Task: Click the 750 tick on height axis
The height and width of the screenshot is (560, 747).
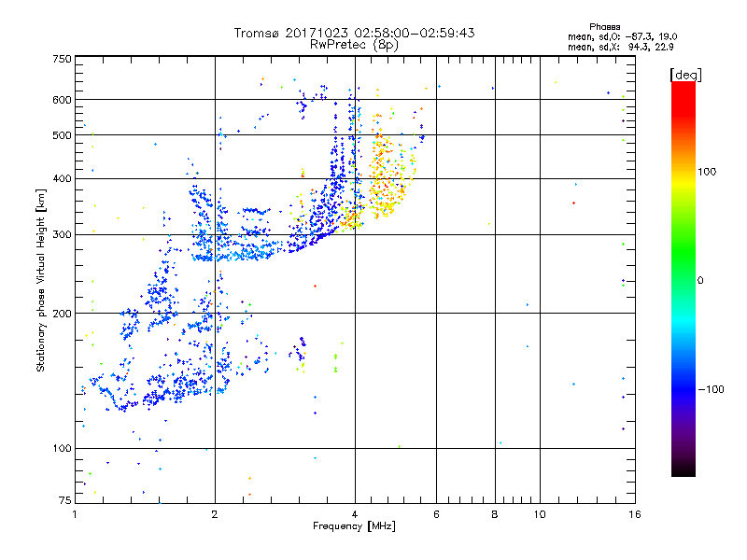Action: tap(63, 59)
